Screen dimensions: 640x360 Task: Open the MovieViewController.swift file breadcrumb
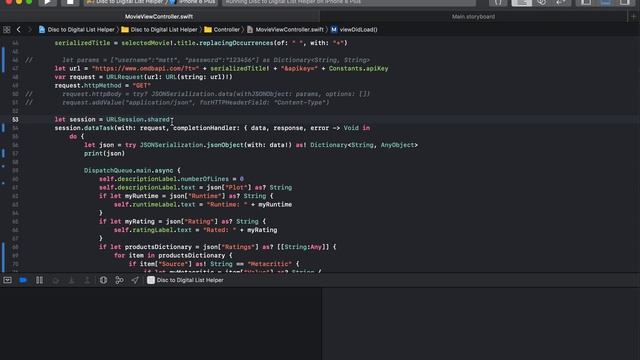[285, 29]
